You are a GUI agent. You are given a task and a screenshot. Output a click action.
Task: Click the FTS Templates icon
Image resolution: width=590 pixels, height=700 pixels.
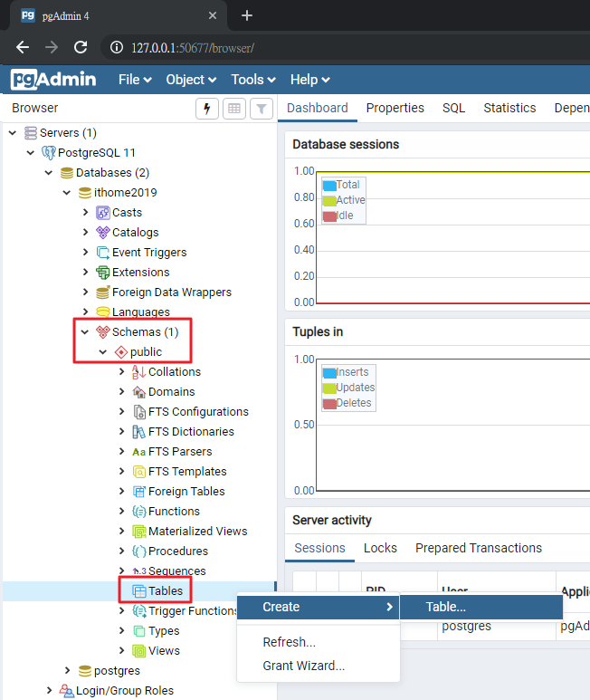click(x=139, y=472)
